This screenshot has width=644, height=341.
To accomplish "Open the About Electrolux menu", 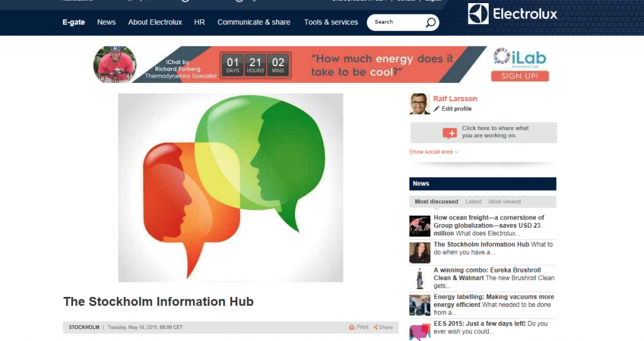I will [155, 22].
